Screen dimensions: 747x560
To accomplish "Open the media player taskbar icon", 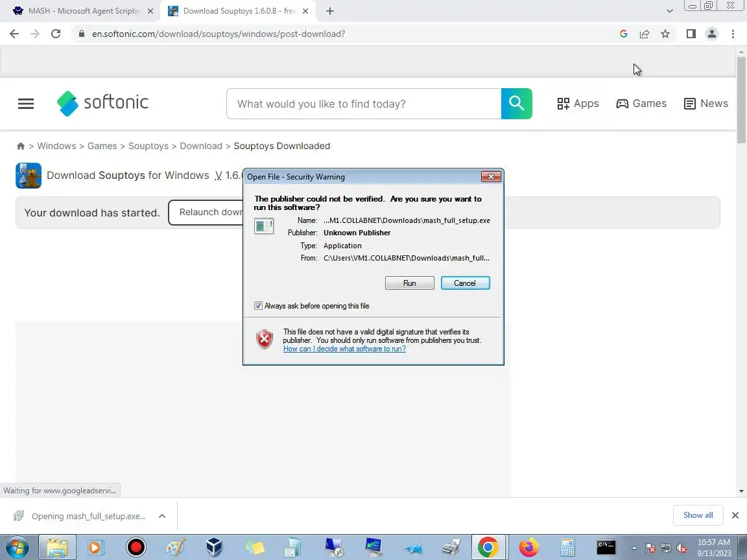I will [95, 548].
